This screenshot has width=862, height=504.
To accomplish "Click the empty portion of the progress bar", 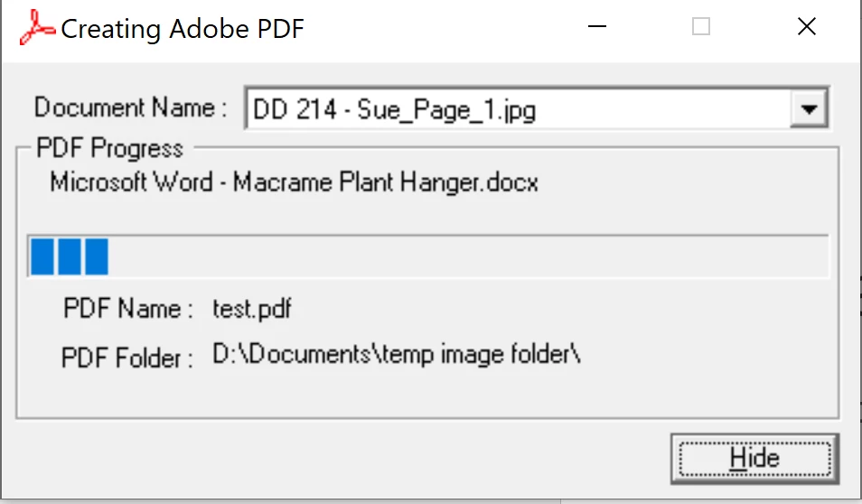I will pyautogui.click(x=467, y=257).
